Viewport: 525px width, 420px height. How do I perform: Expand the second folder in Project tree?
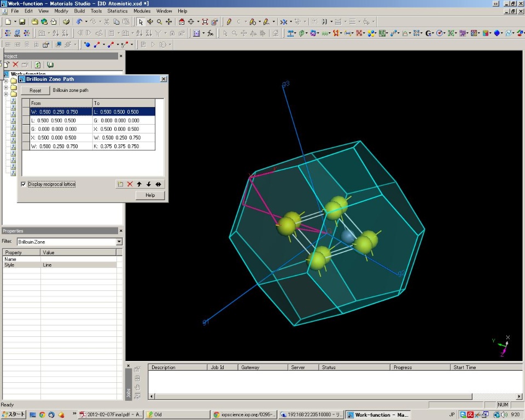(x=5, y=87)
